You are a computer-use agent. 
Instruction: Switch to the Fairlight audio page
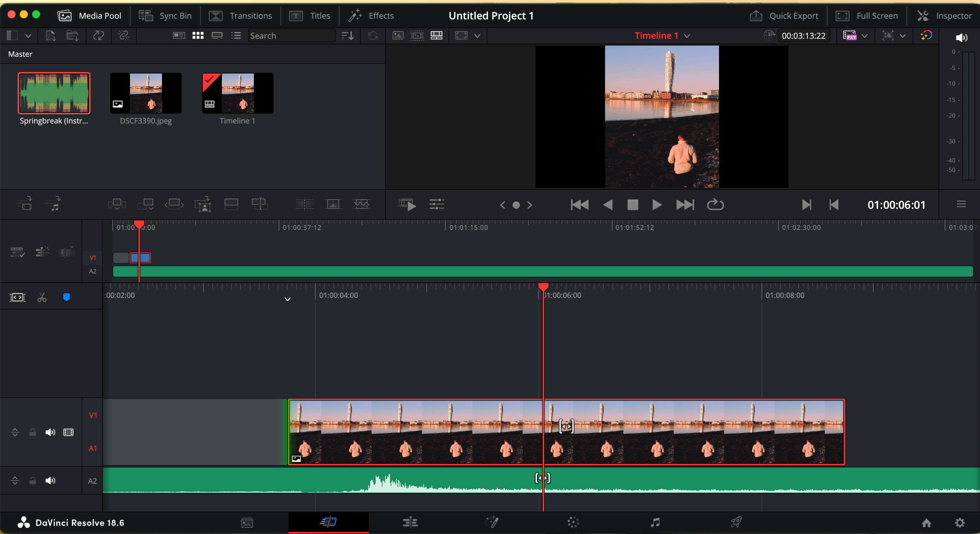[x=655, y=522]
